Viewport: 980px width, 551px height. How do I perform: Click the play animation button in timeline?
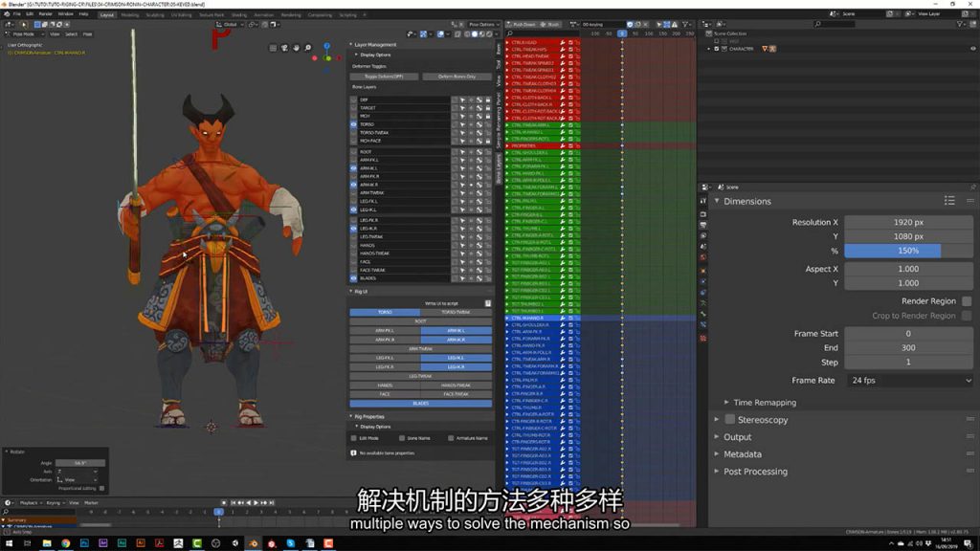point(256,502)
